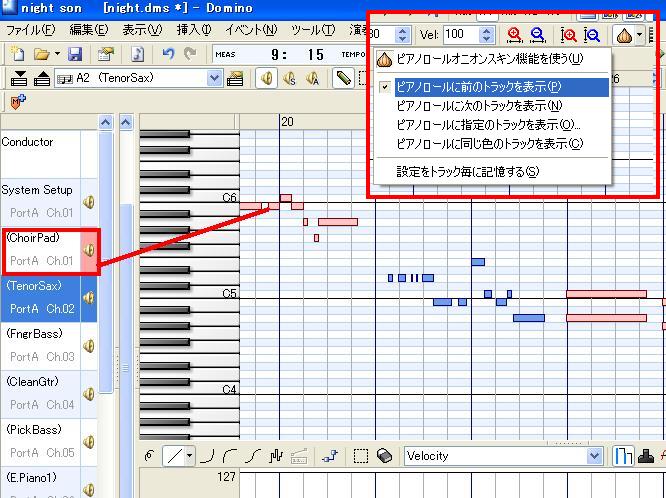The width and height of the screenshot is (666, 498).
Task: Select the System Setup track
Action: pyautogui.click(x=40, y=201)
